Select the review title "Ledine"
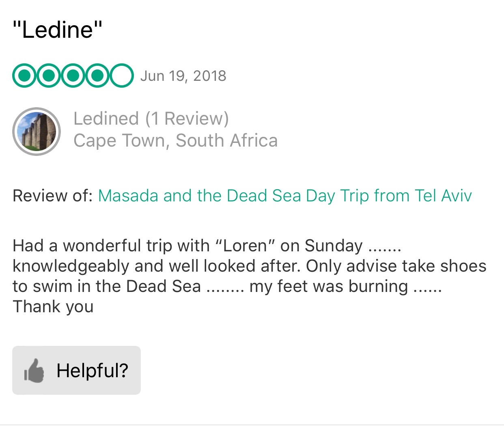 pyautogui.click(x=57, y=30)
